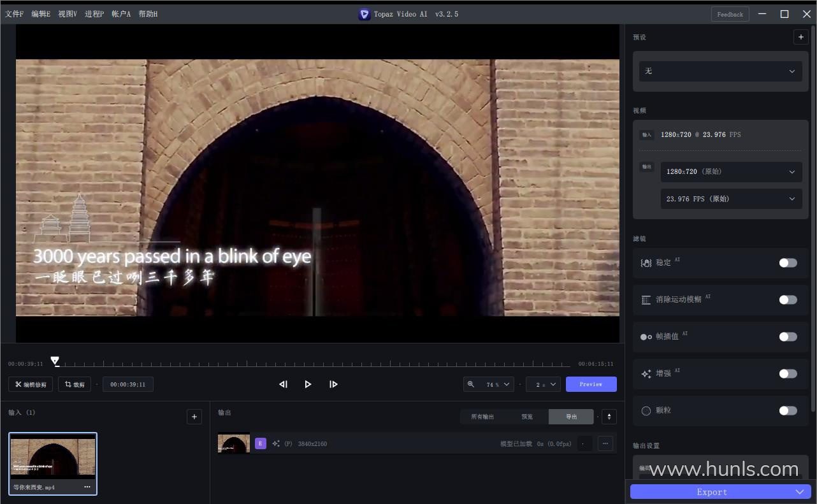
Task: Enable the 帧插值 frame interpolation toggle
Action: tap(788, 336)
